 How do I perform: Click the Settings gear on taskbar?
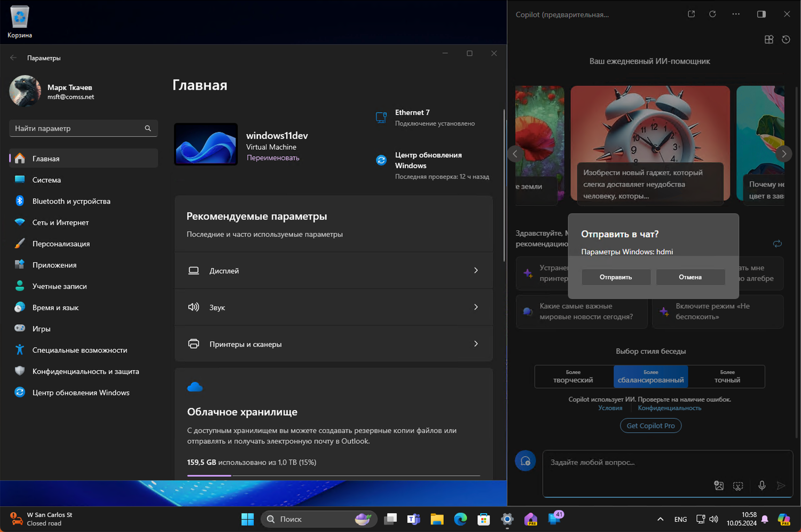507,519
